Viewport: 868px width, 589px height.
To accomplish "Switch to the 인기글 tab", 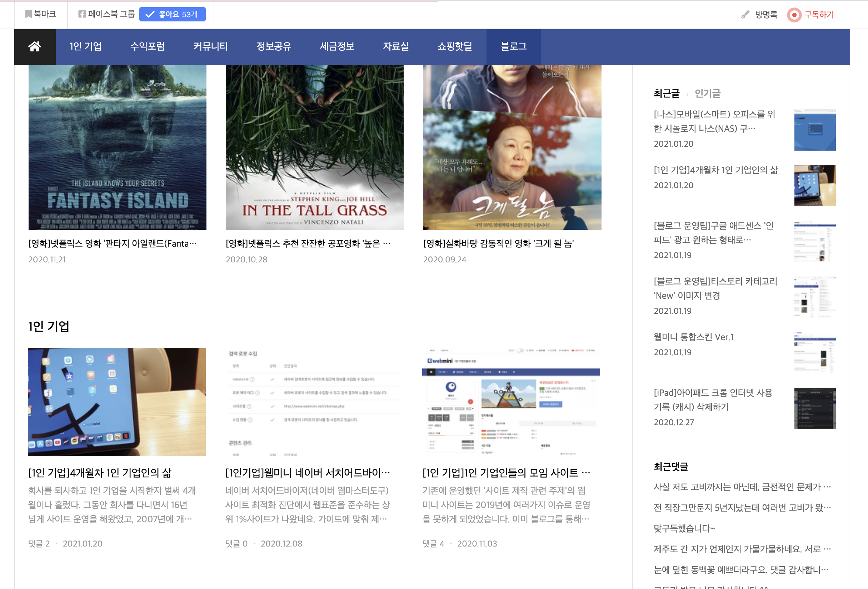I will (707, 93).
